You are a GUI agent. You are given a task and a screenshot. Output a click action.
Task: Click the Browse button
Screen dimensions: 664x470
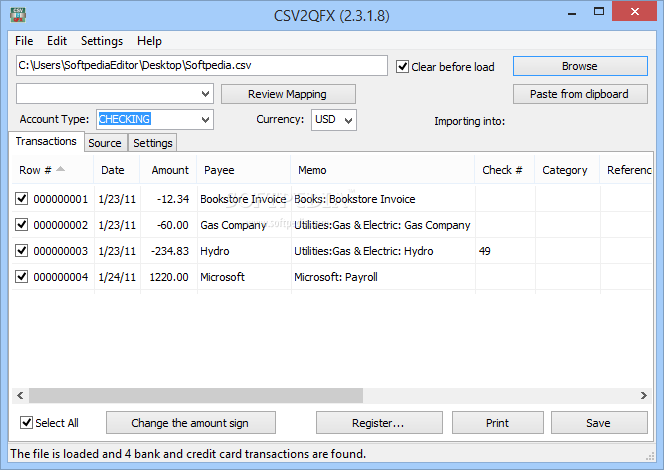click(580, 66)
